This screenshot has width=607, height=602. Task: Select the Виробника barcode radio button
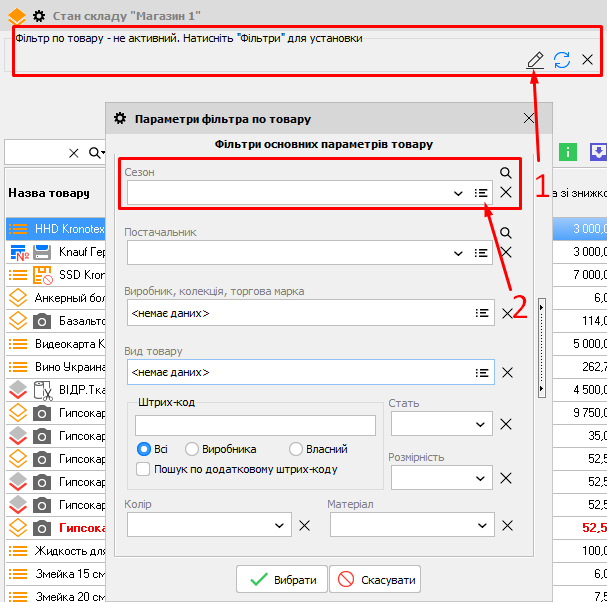[x=192, y=449]
